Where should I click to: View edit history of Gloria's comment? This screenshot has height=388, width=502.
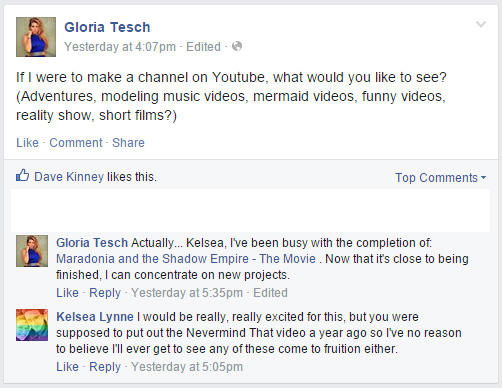pos(270,293)
